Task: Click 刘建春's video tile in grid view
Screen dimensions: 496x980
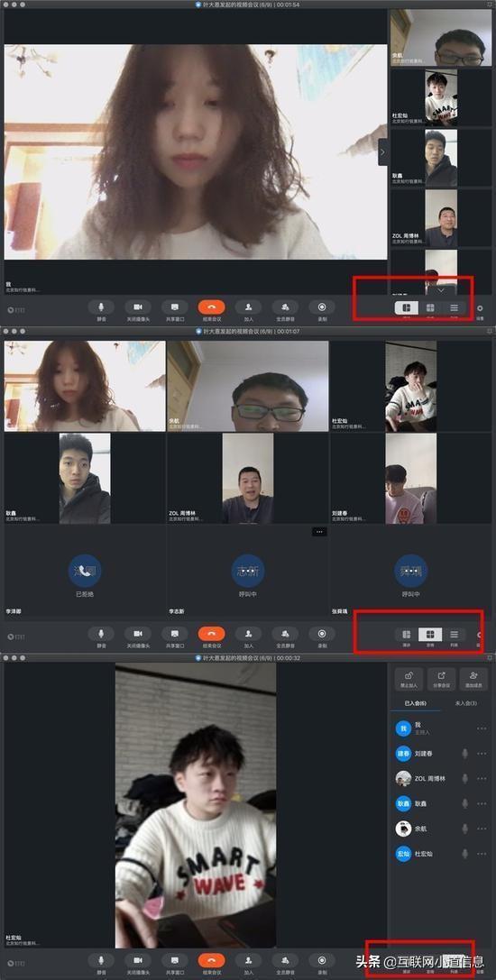Action: point(411,478)
